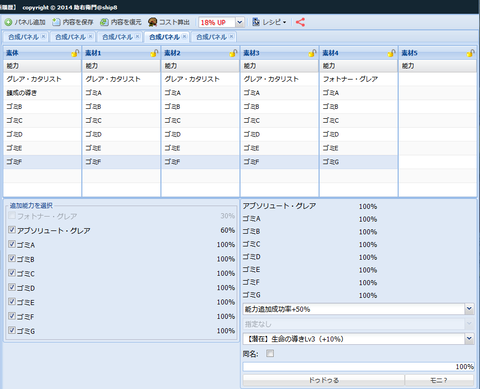Screen dimensions: 480x389
Task: Click the 内容を復元 button label
Action: (x=126, y=22)
